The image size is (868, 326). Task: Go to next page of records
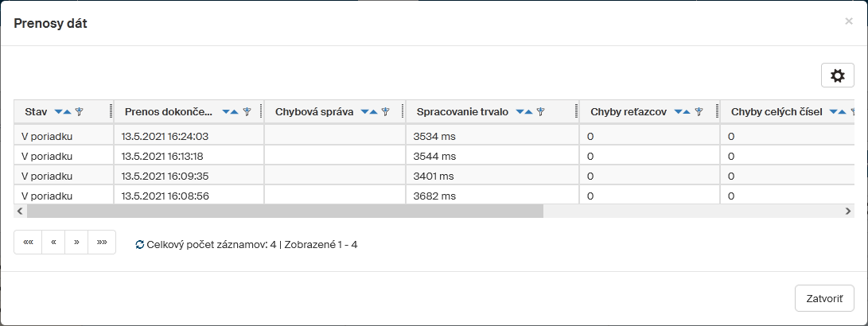(76, 242)
